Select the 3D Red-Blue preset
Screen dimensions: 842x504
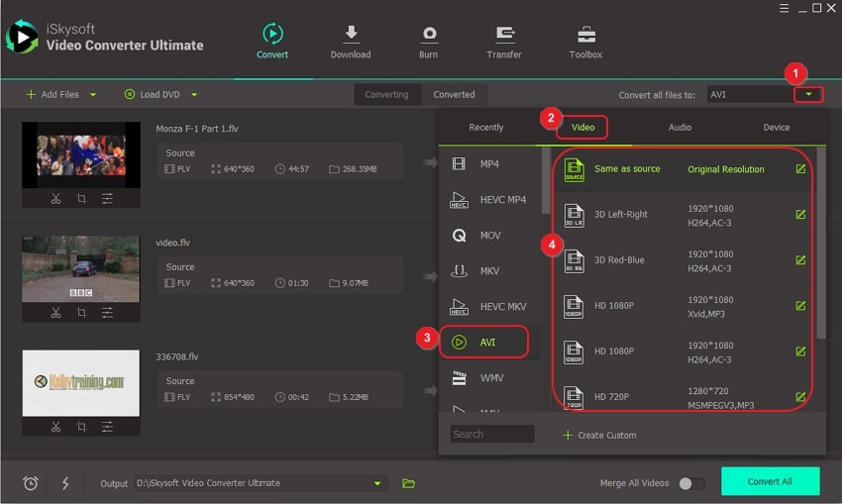coord(684,260)
